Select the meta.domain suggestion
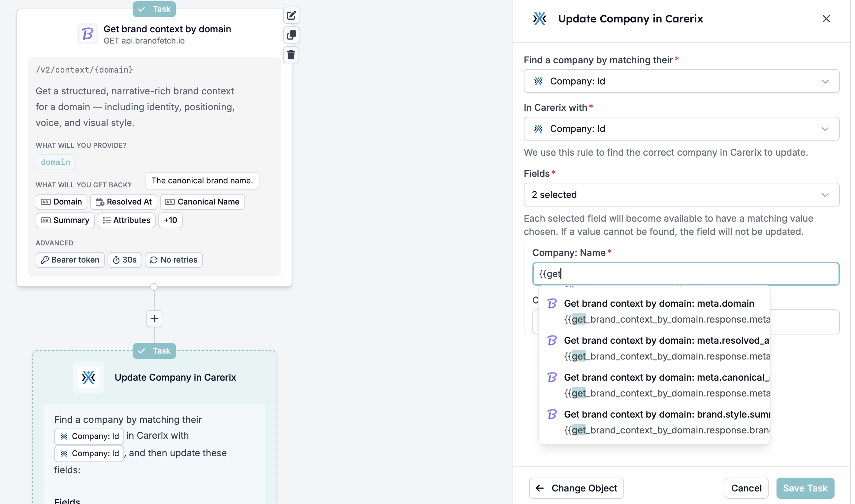This screenshot has width=855, height=504. click(x=654, y=311)
